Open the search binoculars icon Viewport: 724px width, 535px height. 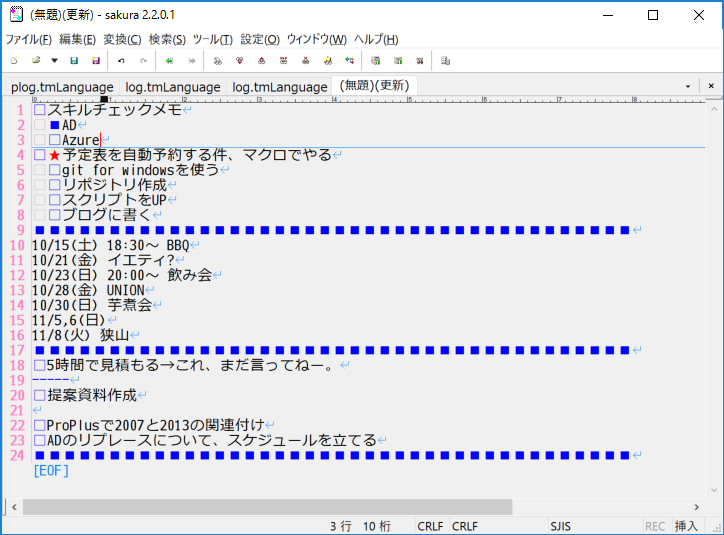217,60
